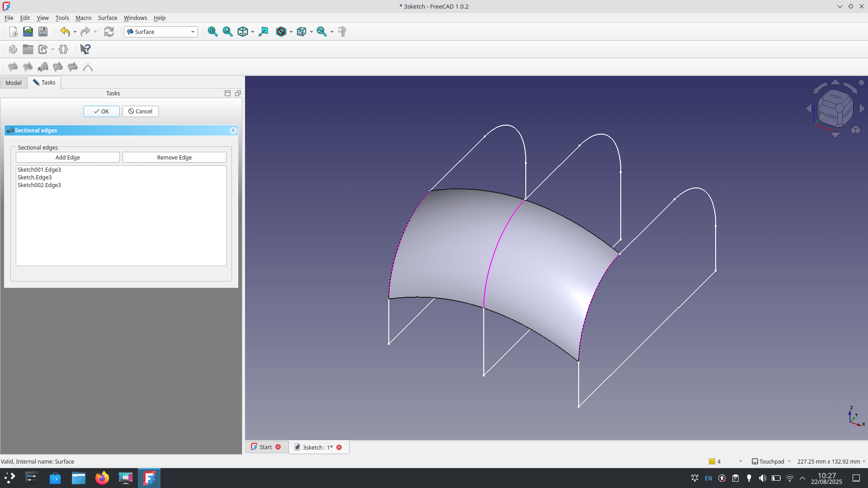868x488 pixels.
Task: Click the Measure caliper tool icon
Action: pos(342,32)
